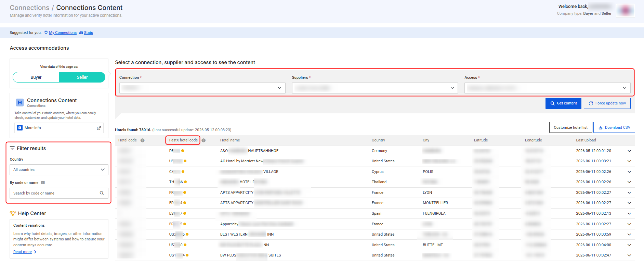The width and height of the screenshot is (644, 263).
Task: Expand the AC Hotel by Marriott row
Action: click(629, 161)
